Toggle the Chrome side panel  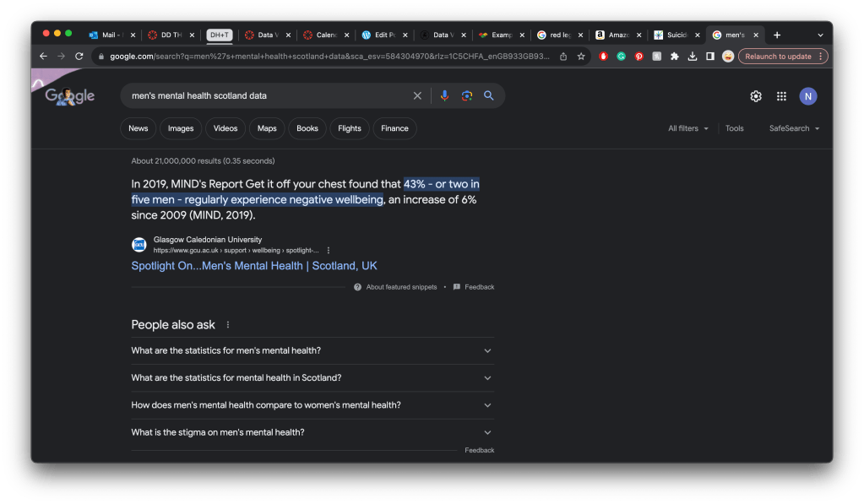pos(709,57)
